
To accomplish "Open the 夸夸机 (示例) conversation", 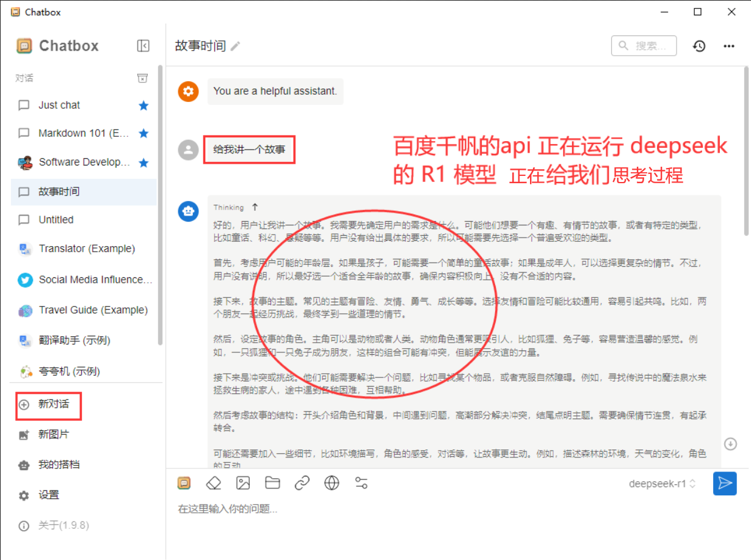I will [x=84, y=371].
